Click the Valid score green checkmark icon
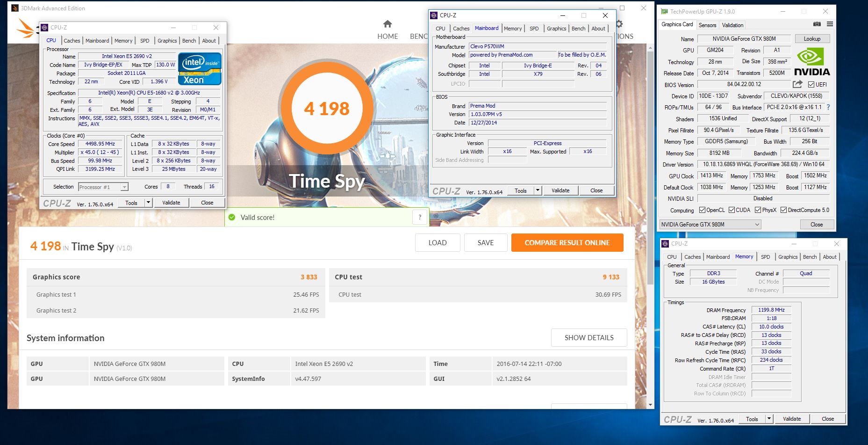 tap(232, 217)
